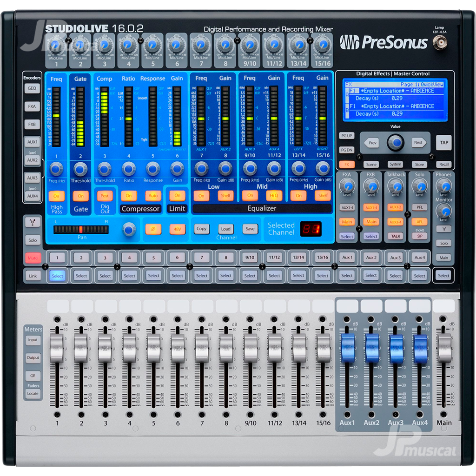The height and width of the screenshot is (476, 476).
Task: Toggle the Talkback AUX1-2 button
Action: (x=395, y=207)
